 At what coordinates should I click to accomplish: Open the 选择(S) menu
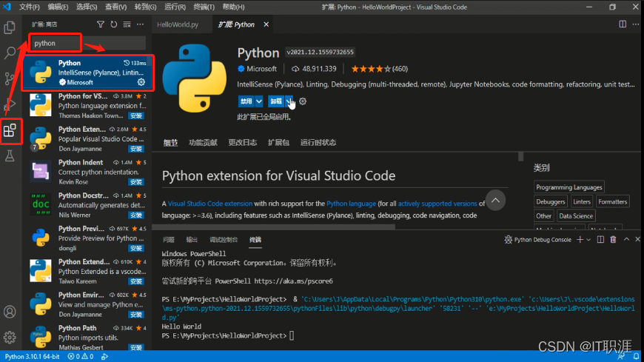click(87, 7)
